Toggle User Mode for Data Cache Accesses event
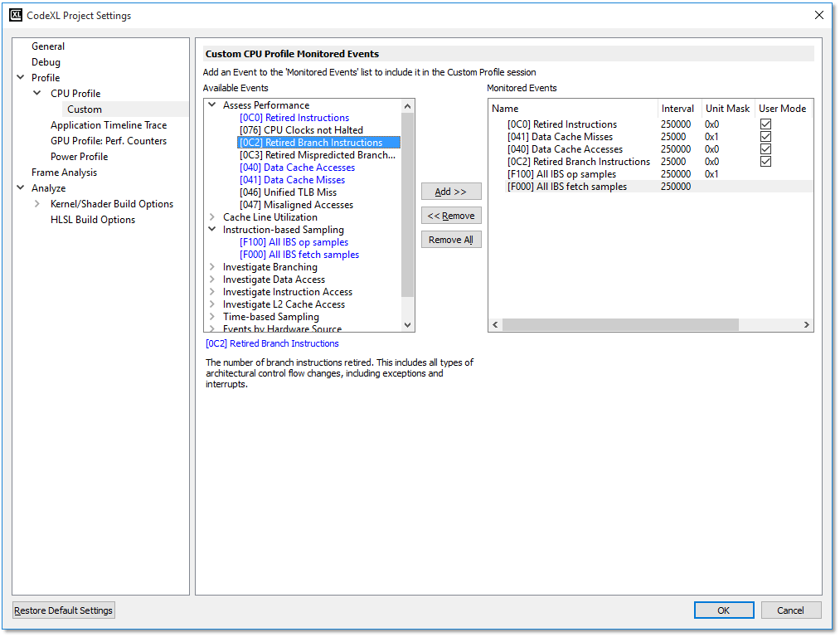This screenshot has width=840, height=637. [x=765, y=149]
